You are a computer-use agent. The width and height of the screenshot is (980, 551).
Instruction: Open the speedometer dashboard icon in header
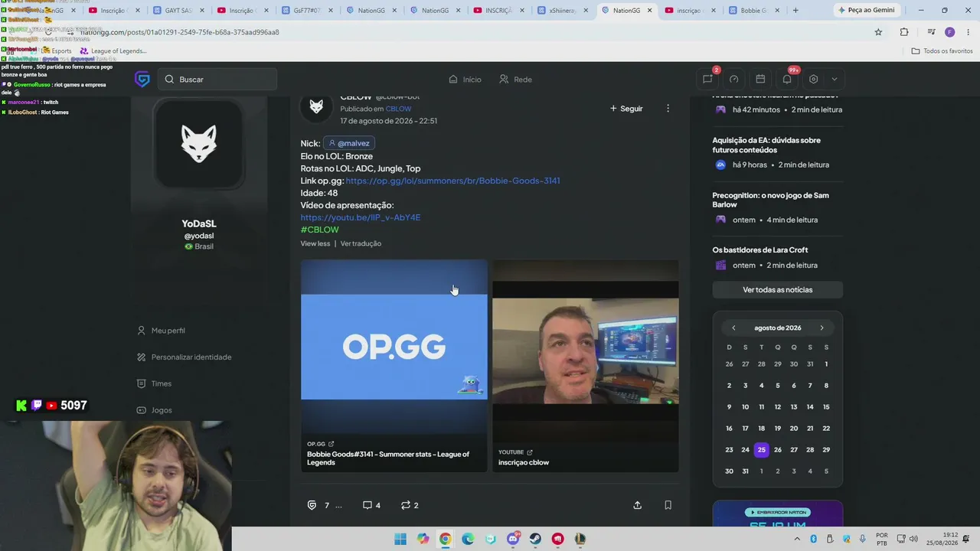coord(734,79)
